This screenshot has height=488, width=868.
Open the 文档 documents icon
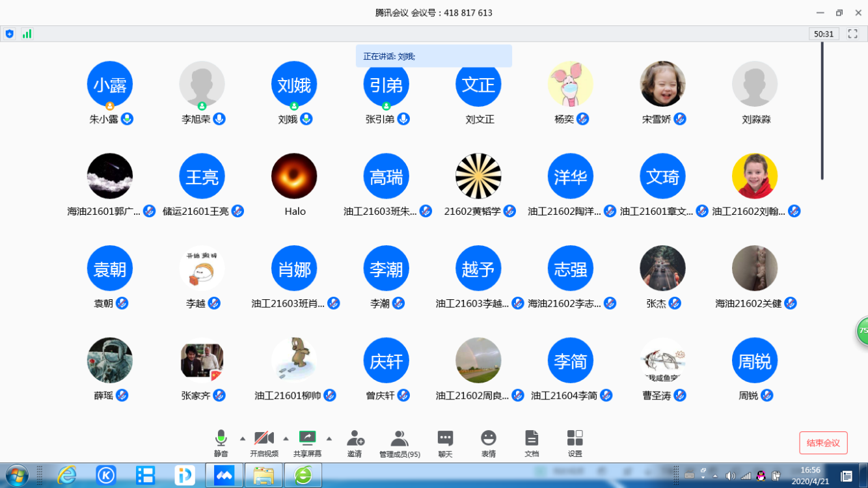[532, 443]
